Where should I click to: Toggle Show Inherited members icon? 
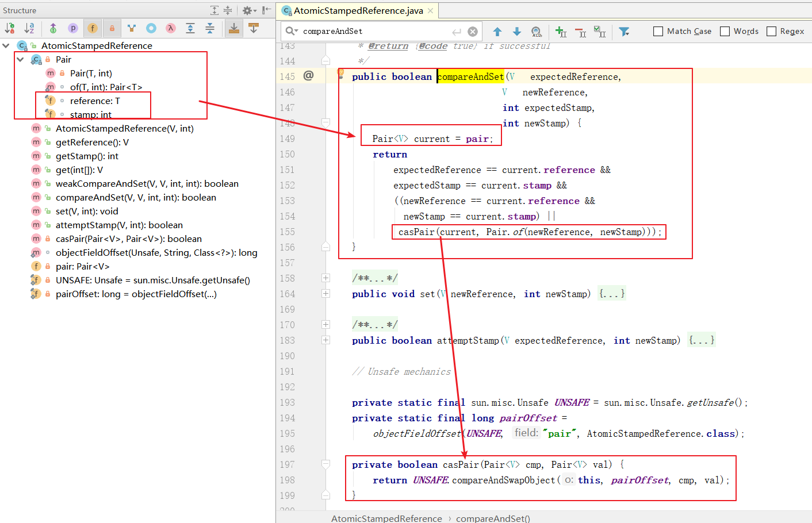53,28
